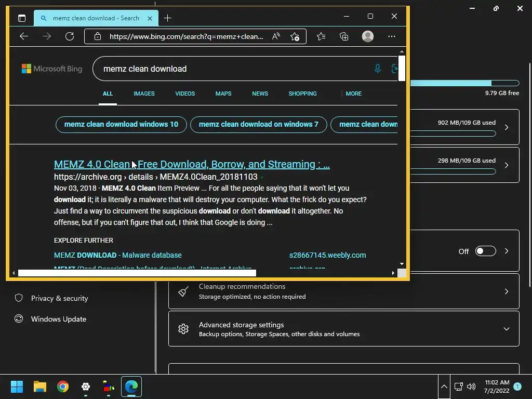Click Cleanup recommendations chevron arrow
532x399 pixels.
point(507,291)
